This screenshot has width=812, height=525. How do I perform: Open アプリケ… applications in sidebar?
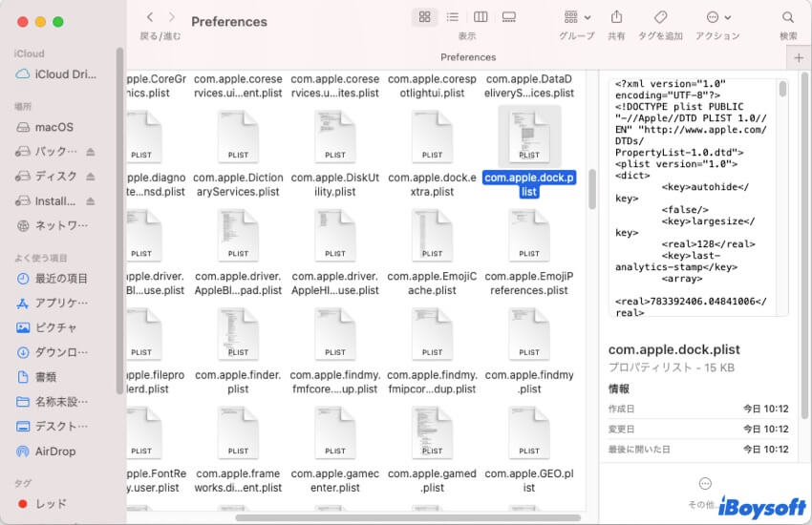click(53, 304)
